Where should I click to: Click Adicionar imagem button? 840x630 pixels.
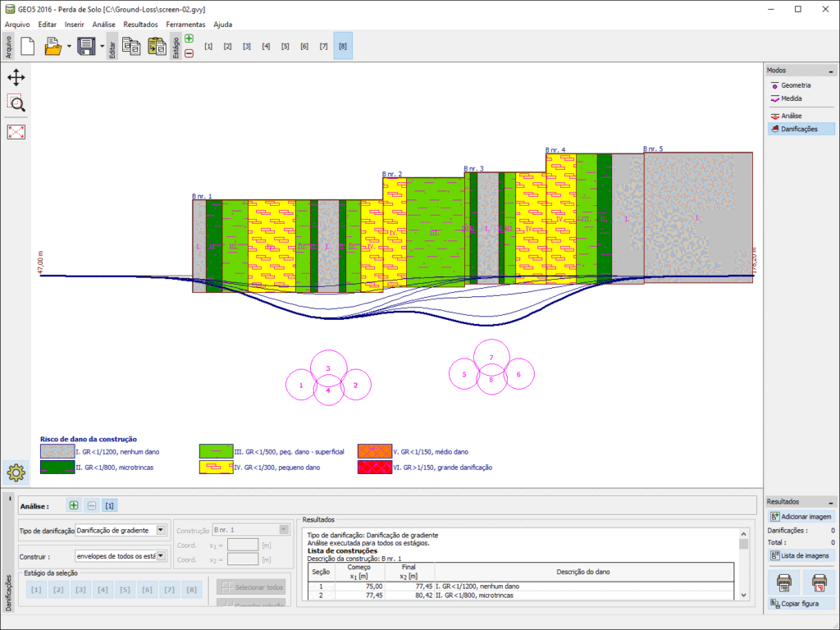(x=801, y=517)
